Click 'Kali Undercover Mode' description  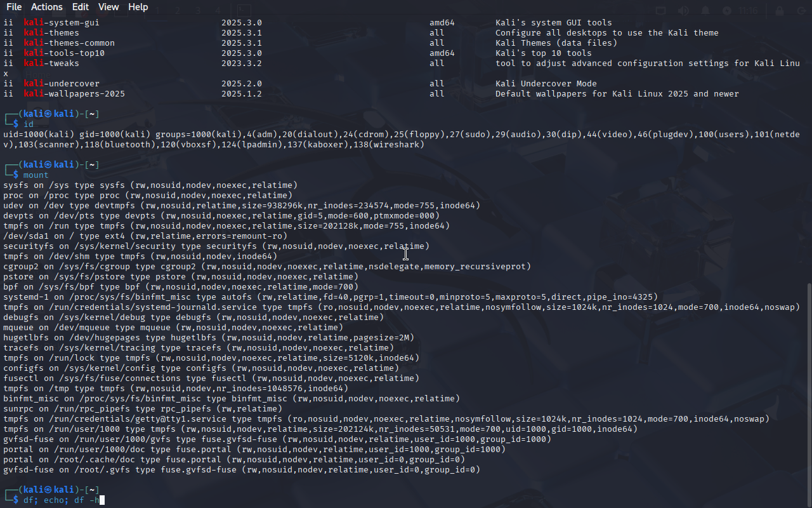tap(546, 84)
